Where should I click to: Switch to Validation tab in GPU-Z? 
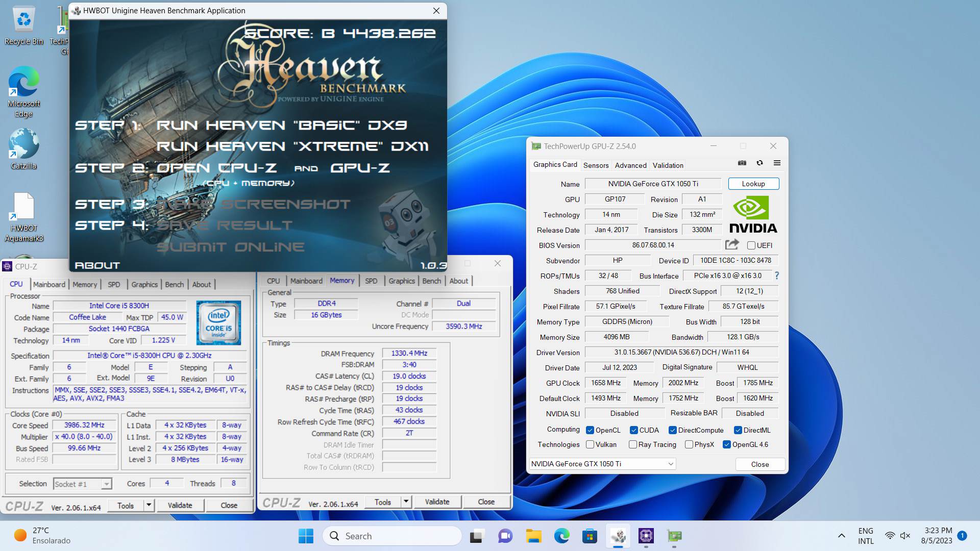point(668,165)
